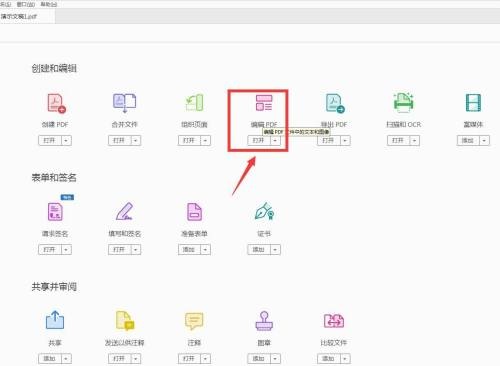This screenshot has height=366, width=500.
Task: Select the Send for Comments (发送以供注释) icon
Action: point(125,320)
